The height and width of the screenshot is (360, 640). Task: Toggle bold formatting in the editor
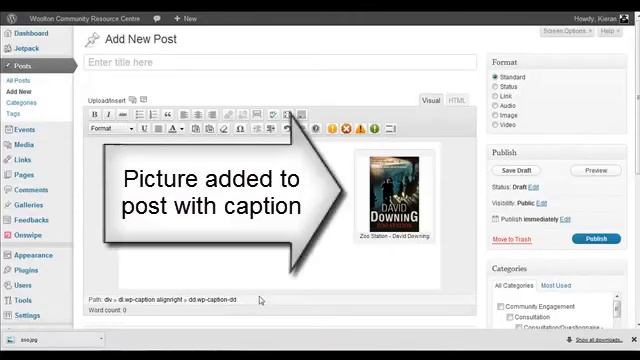(94, 115)
